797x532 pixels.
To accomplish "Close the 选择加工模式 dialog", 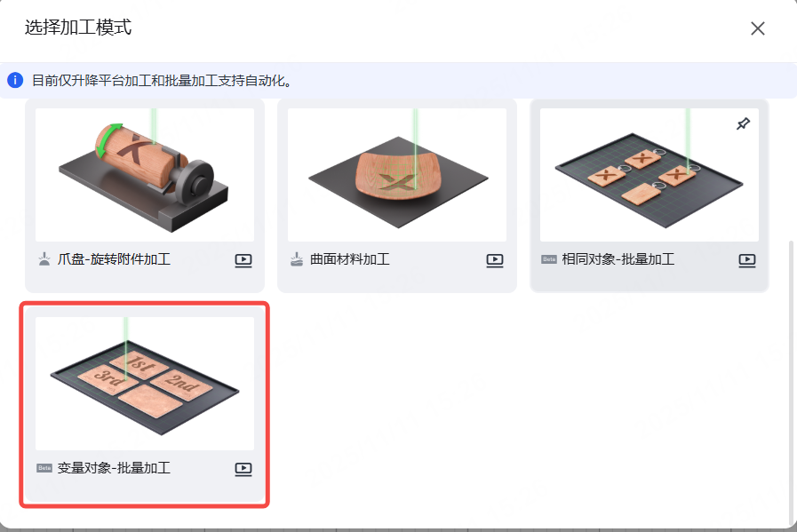I will point(757,28).
